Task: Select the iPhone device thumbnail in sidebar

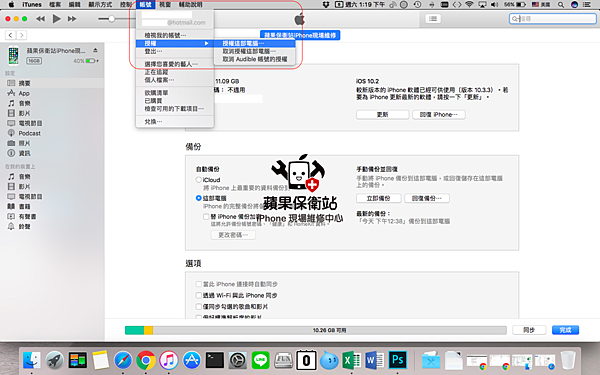Action: 13,55
